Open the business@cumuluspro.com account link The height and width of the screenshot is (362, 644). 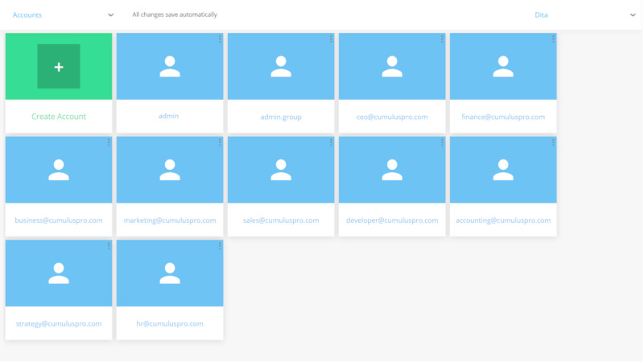59,220
